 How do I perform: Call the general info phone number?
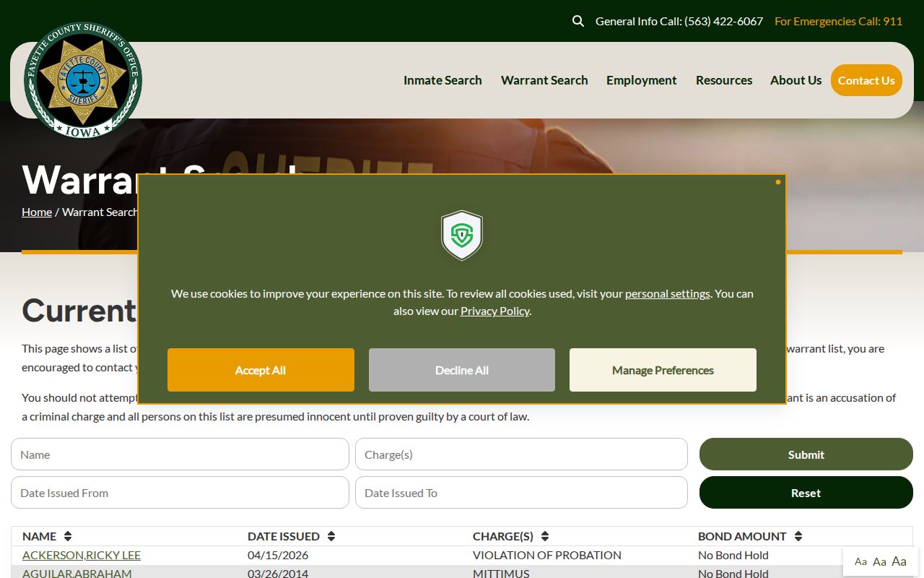pyautogui.click(x=679, y=21)
